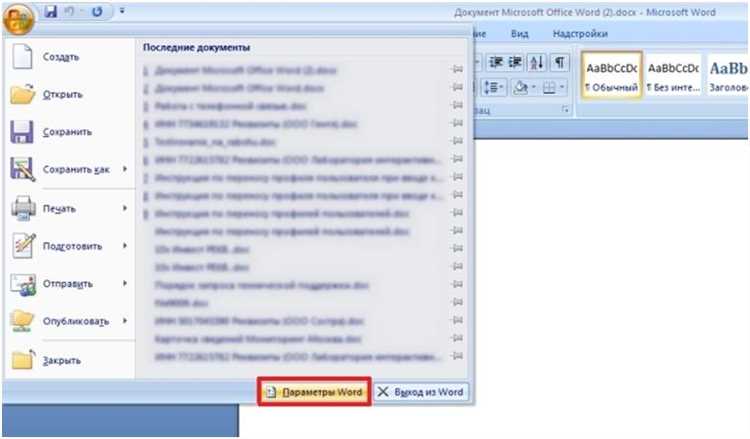750x439 pixels.
Task: Open the Подготовить submenu
Action: point(69,246)
